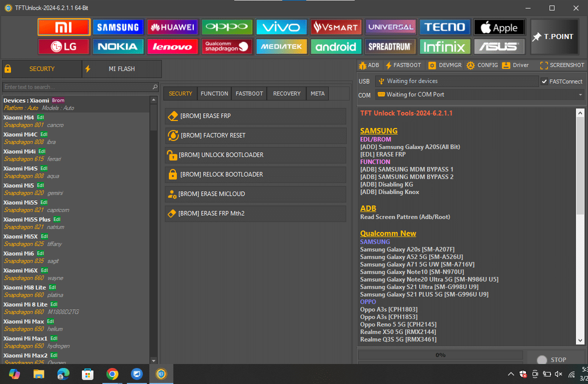Select the Infinix brand icon

(445, 46)
